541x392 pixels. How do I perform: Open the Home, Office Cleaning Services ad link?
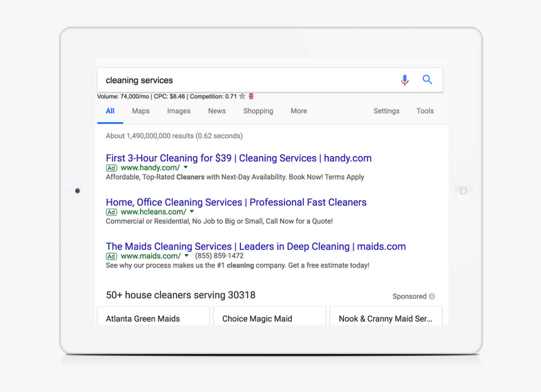[x=236, y=202]
